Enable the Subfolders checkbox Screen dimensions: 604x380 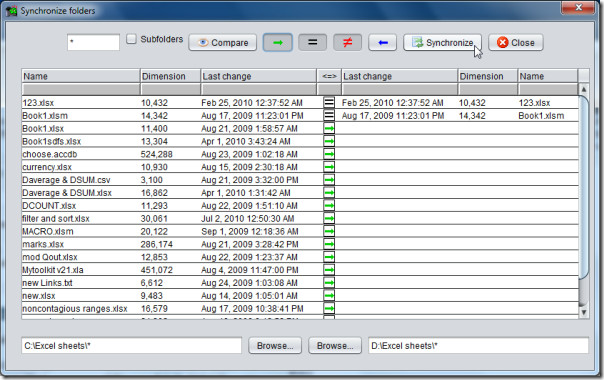[131, 39]
